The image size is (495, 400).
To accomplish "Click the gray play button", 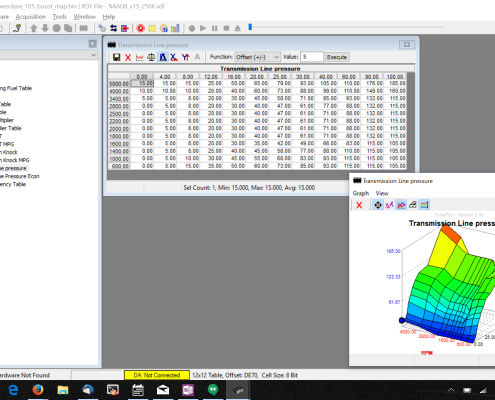I will point(203,28).
